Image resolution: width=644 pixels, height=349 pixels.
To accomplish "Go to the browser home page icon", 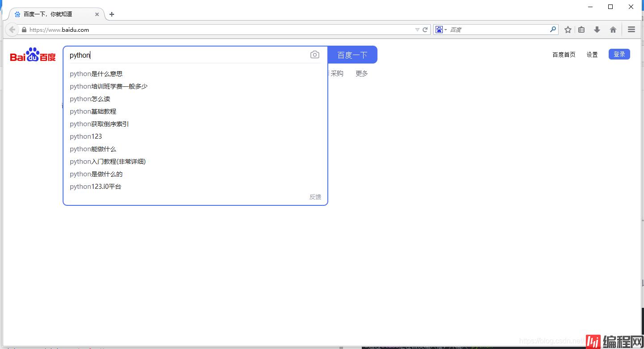I will (613, 30).
